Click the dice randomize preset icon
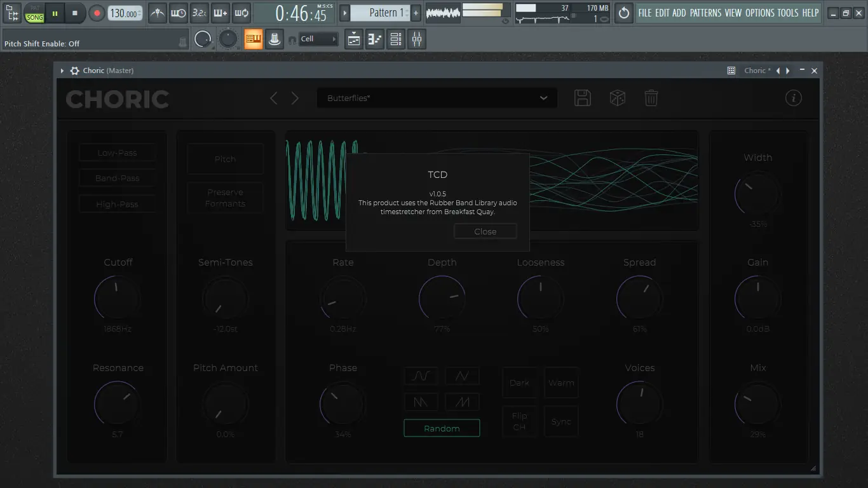The height and width of the screenshot is (488, 868). pos(617,98)
